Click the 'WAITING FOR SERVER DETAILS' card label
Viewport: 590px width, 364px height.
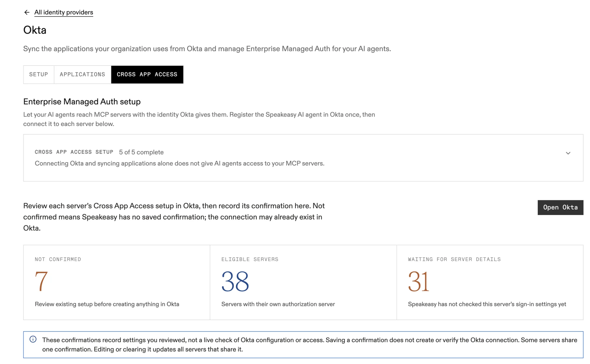click(x=454, y=259)
